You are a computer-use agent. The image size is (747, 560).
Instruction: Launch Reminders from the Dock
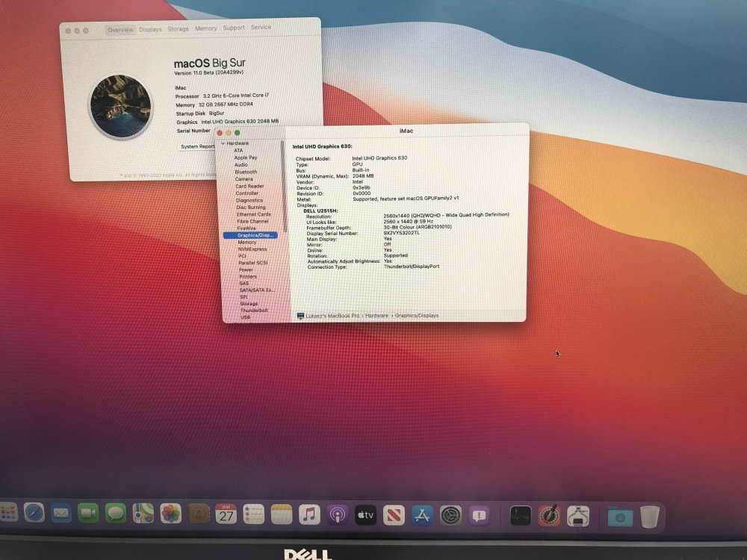click(253, 514)
